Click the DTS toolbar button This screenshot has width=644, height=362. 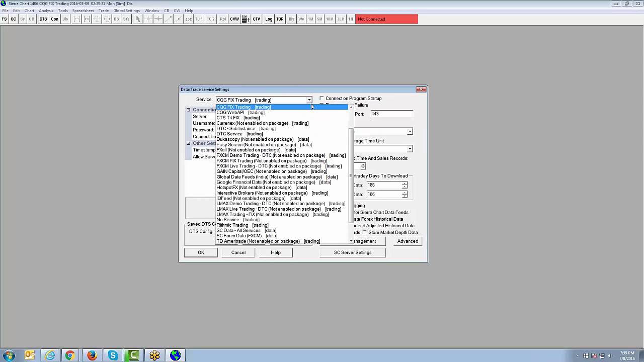[x=43, y=19]
